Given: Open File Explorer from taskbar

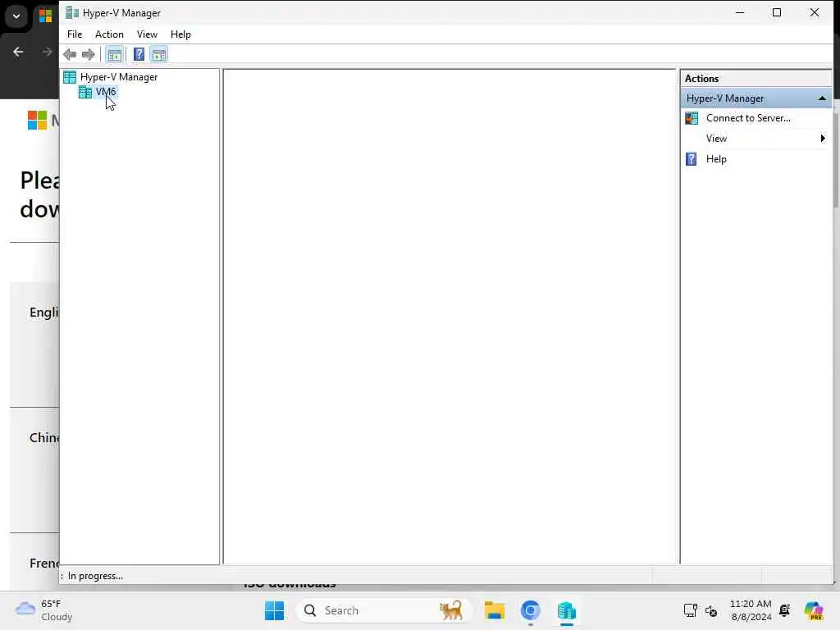Looking at the screenshot, I should pos(494,610).
